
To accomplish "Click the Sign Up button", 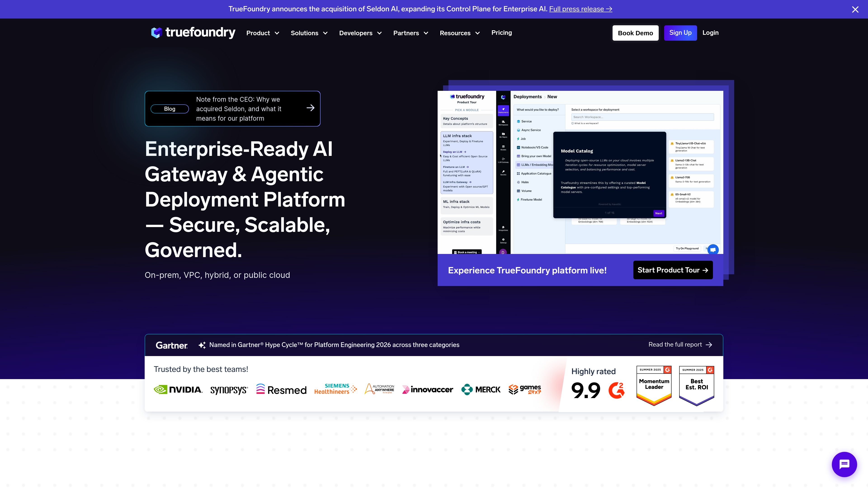I will [x=680, y=33].
